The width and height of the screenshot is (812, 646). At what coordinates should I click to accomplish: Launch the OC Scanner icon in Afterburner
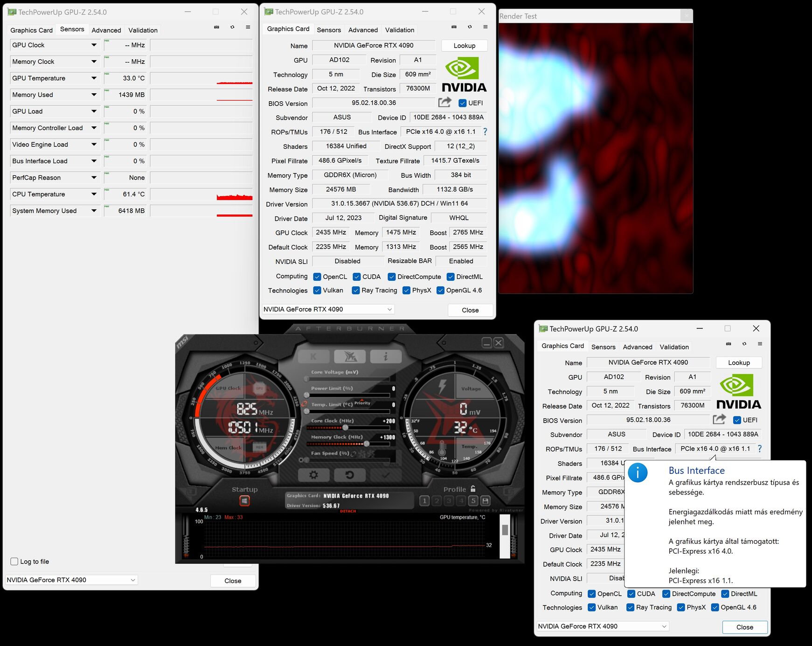(x=350, y=357)
